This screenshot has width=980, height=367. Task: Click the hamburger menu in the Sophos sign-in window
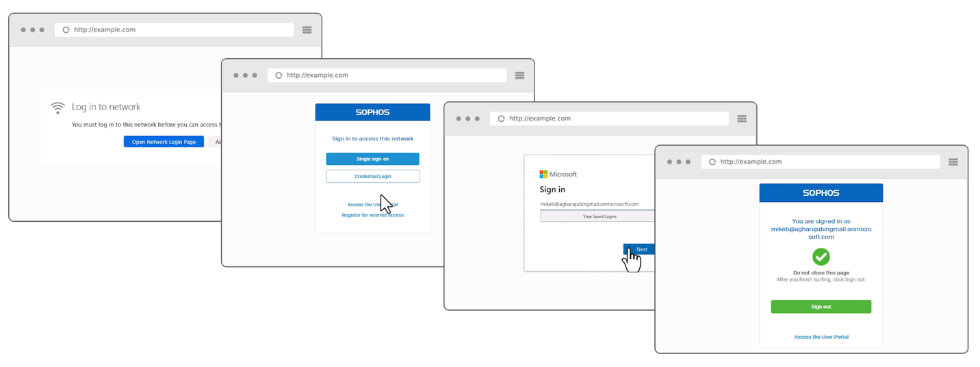tap(519, 75)
